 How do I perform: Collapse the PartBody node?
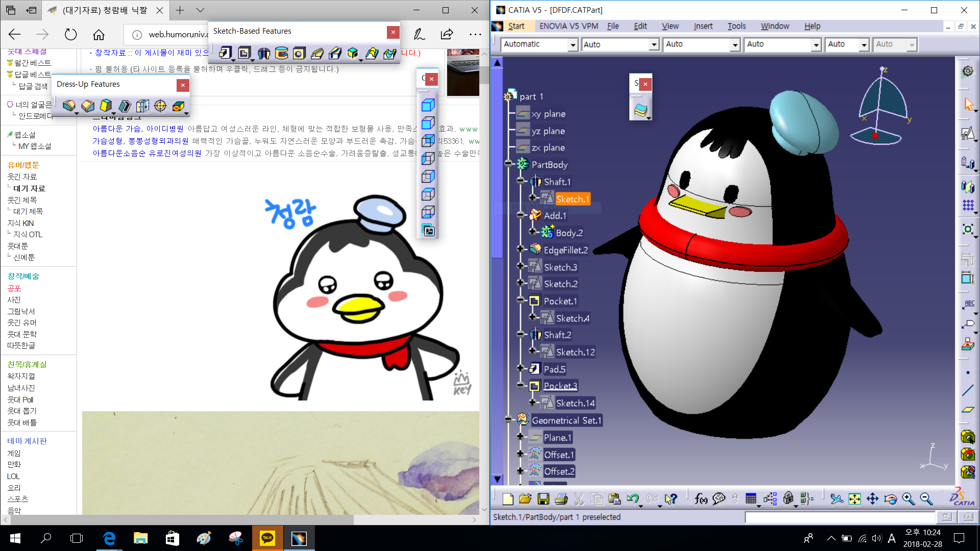click(x=508, y=163)
